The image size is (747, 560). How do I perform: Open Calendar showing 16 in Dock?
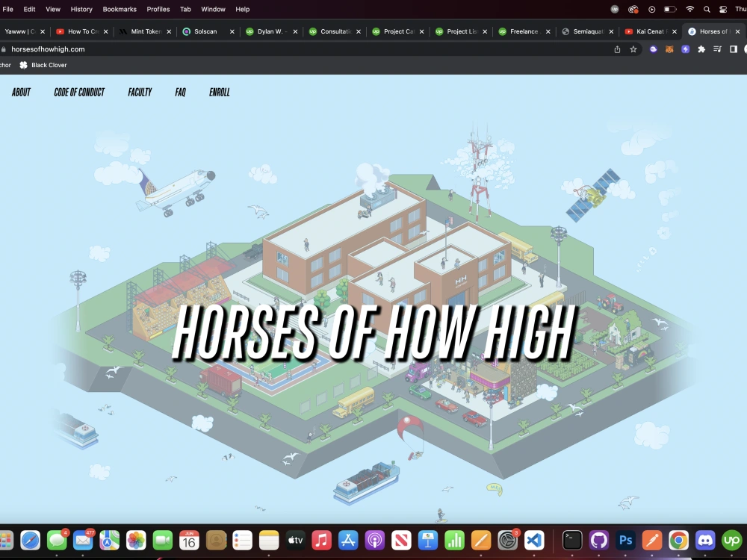click(189, 541)
